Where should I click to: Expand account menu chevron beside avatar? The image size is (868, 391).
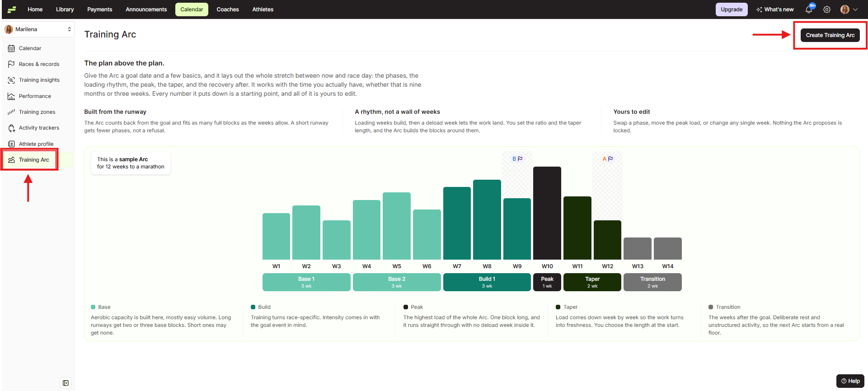point(855,9)
